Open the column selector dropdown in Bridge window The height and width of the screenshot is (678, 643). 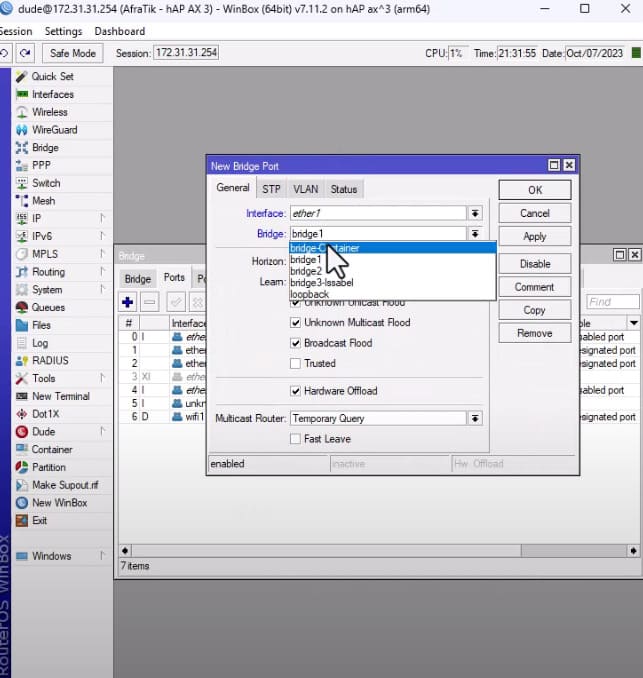(x=634, y=323)
